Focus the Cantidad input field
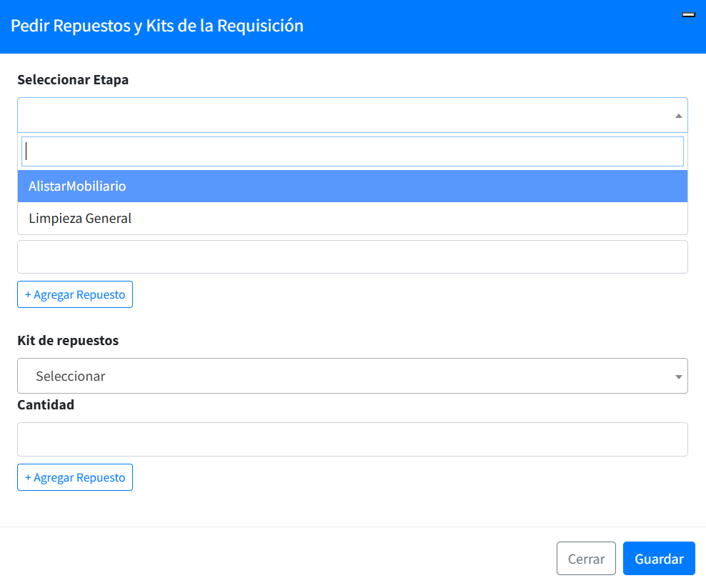The width and height of the screenshot is (706, 588). click(x=352, y=439)
